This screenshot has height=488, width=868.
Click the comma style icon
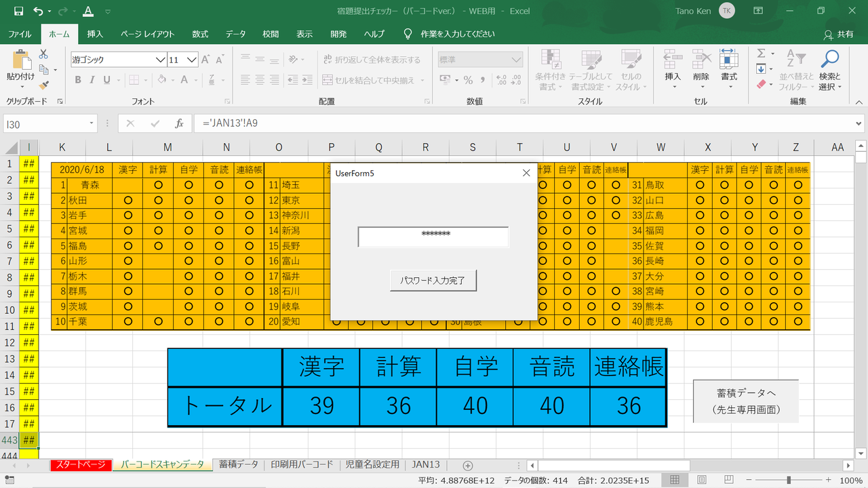(x=484, y=80)
